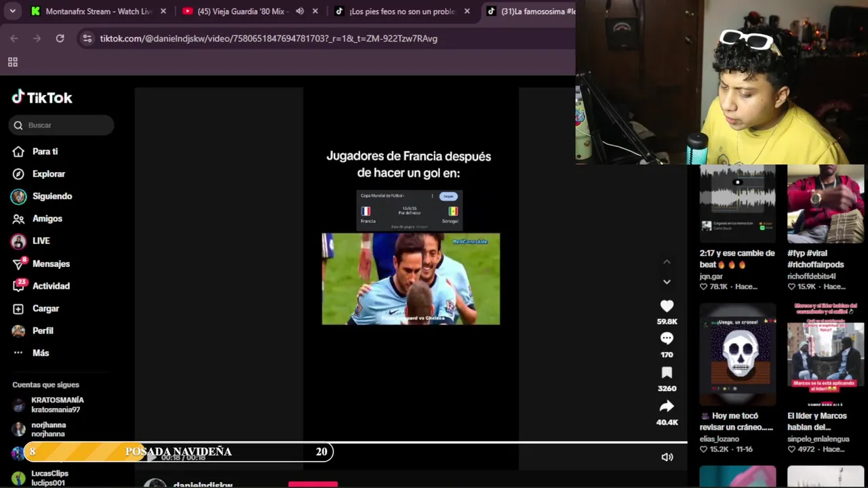The height and width of the screenshot is (488, 868).
Task: Like the video with heart icon
Action: (x=667, y=306)
